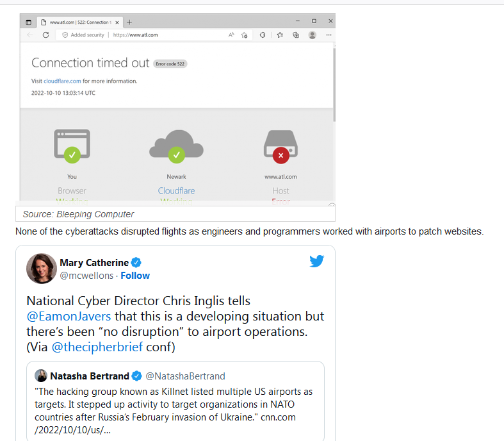The image size is (504, 441).
Task: Maximize the embedded browser window
Action: pos(314,21)
